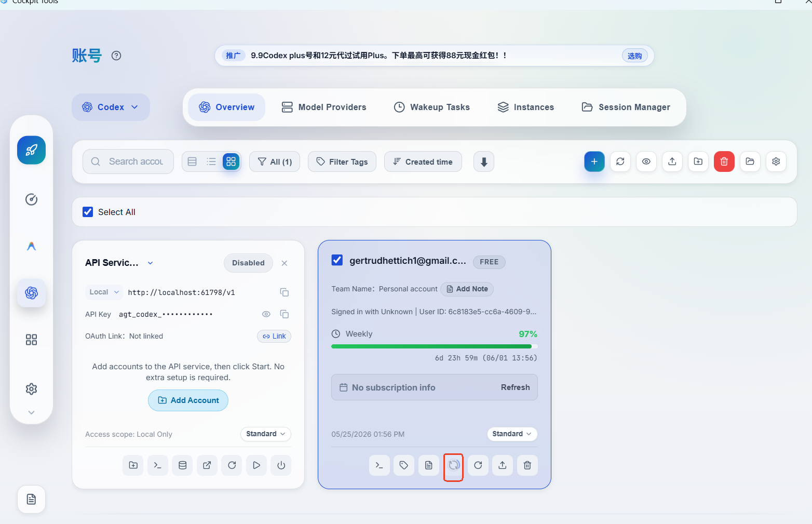Viewport: 812px width, 524px height.
Task: Expand the sidebar chevron below the gear
Action: point(31,412)
